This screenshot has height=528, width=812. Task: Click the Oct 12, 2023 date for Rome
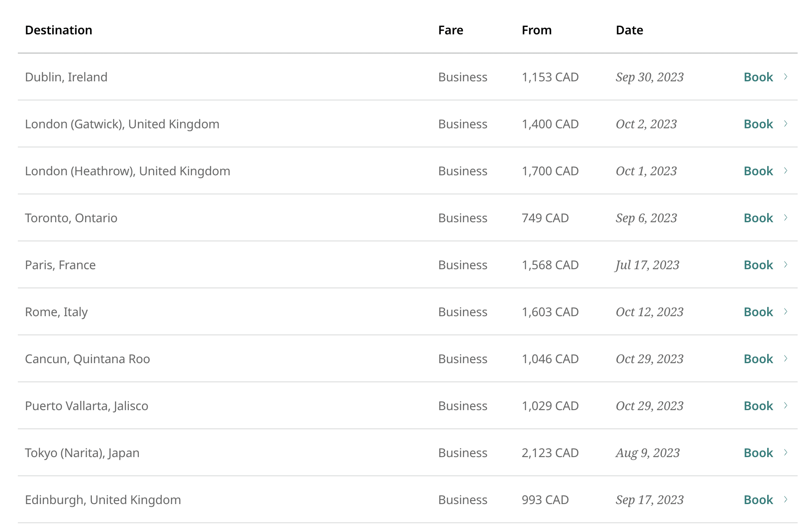[649, 312]
